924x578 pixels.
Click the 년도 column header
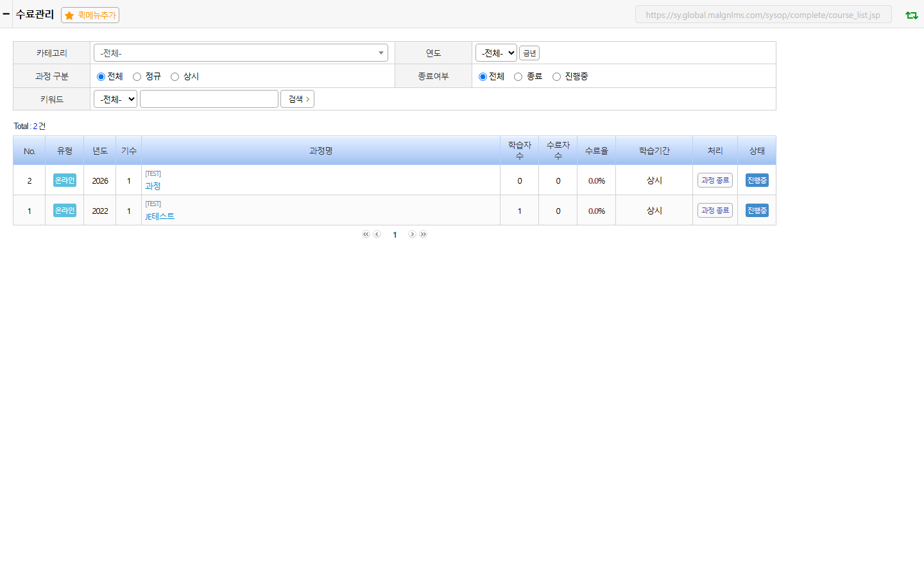coord(100,151)
